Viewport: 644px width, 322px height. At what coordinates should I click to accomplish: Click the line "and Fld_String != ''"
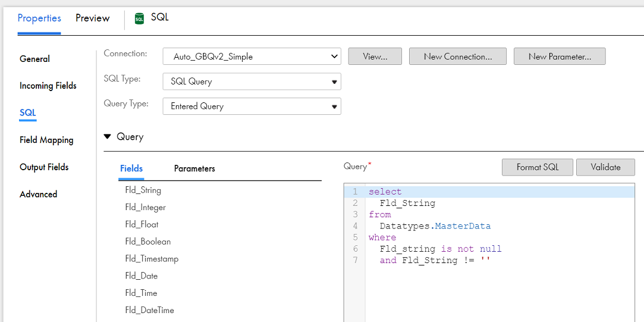[435, 261]
